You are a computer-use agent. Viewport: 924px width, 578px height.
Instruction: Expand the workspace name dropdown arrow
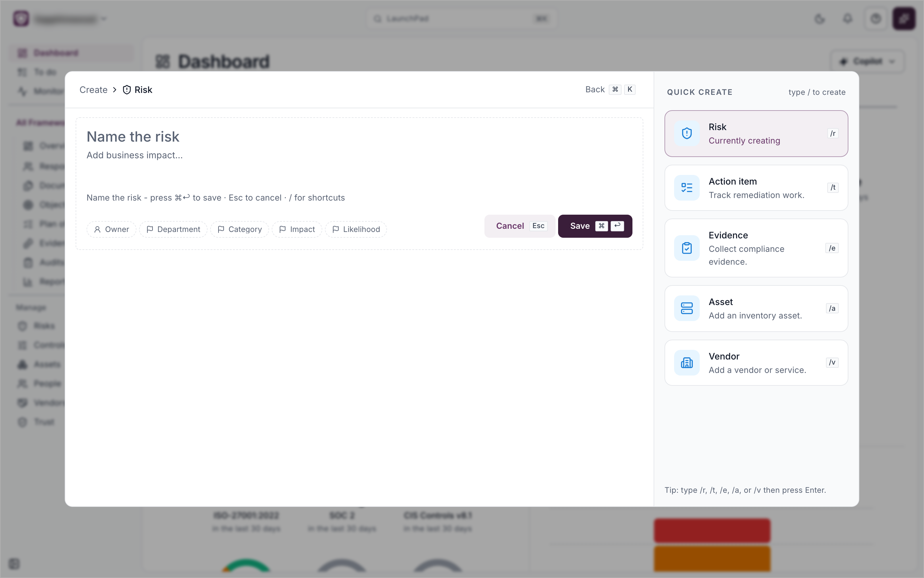click(x=104, y=19)
